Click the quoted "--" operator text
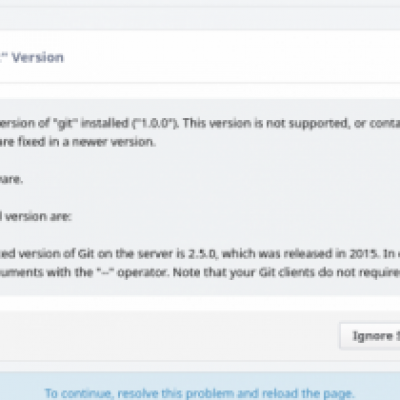The image size is (400, 400). click(106, 273)
